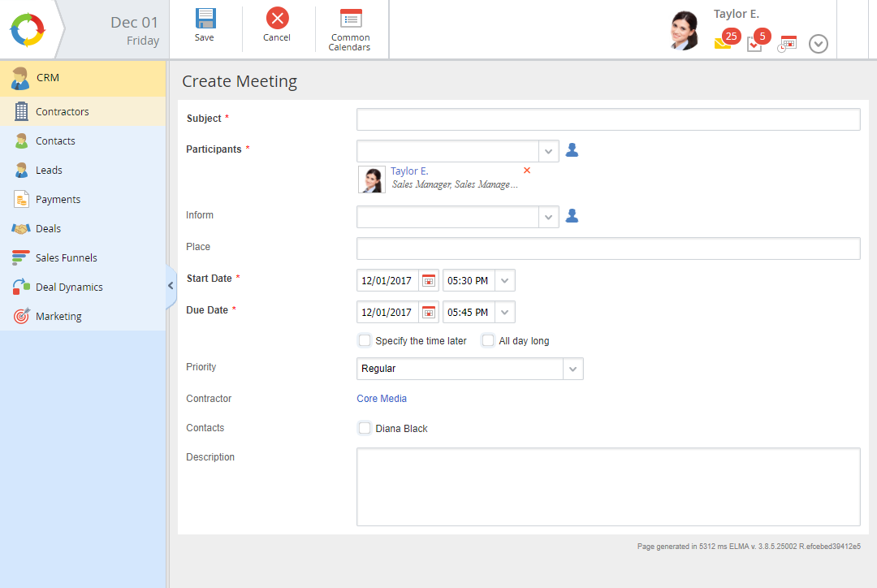Open Common Calendars from toolbar

coord(351,19)
